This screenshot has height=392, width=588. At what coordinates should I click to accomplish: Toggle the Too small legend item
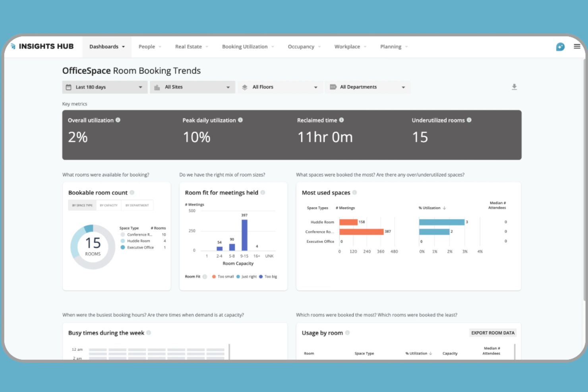pos(223,277)
